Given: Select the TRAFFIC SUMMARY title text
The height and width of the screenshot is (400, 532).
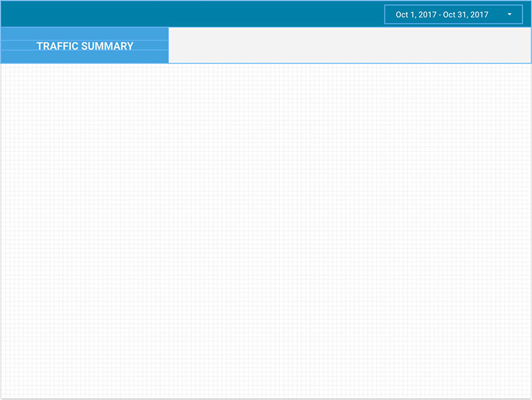Looking at the screenshot, I should pyautogui.click(x=85, y=46).
